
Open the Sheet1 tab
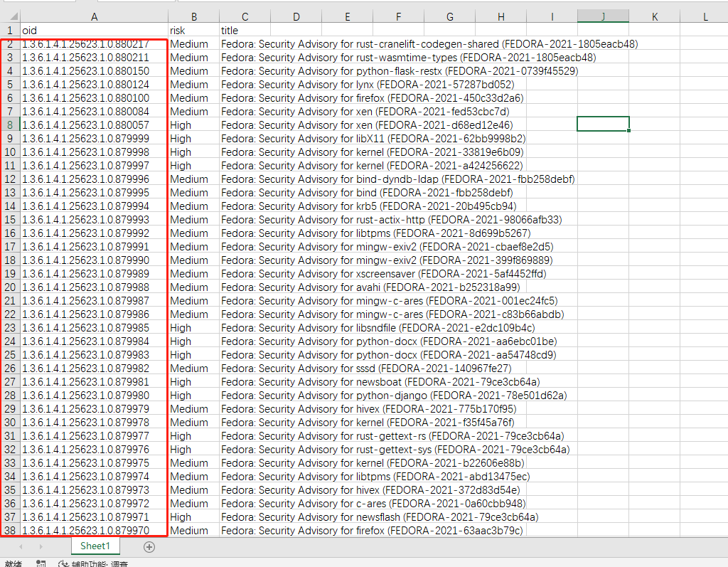point(95,546)
